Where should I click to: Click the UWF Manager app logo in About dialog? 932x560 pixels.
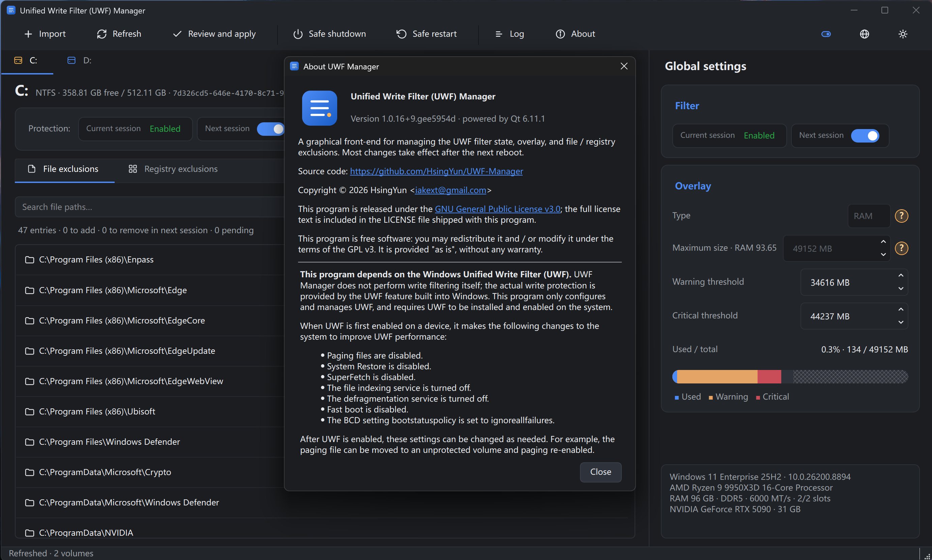319,108
